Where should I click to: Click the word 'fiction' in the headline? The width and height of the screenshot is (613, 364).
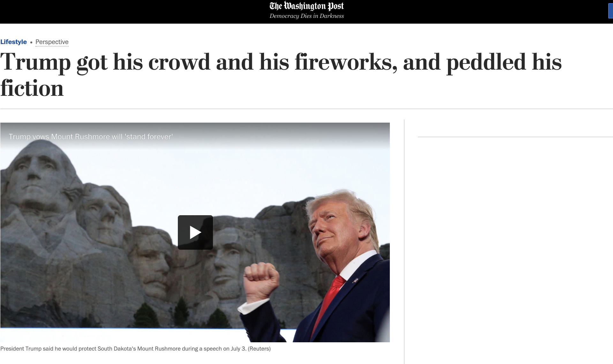click(x=32, y=88)
